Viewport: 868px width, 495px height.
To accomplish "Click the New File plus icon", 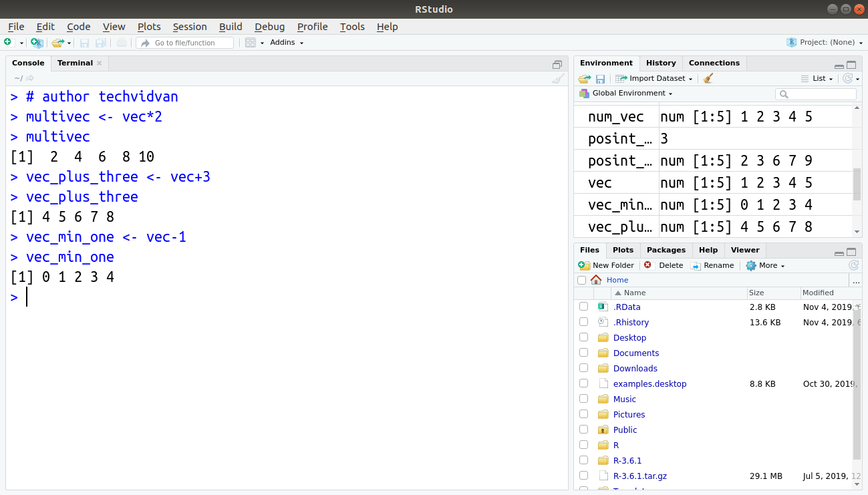I will 8,42.
